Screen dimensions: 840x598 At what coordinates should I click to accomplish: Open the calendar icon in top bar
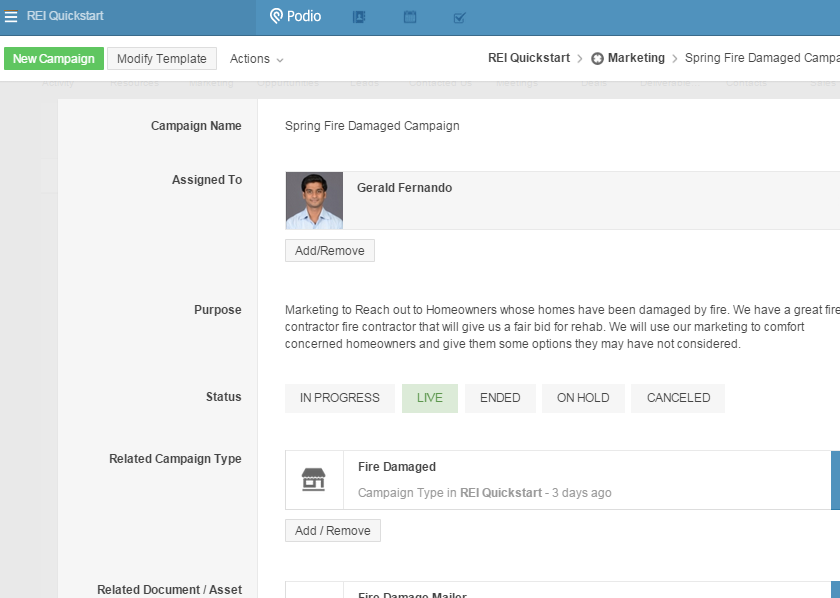click(x=410, y=17)
